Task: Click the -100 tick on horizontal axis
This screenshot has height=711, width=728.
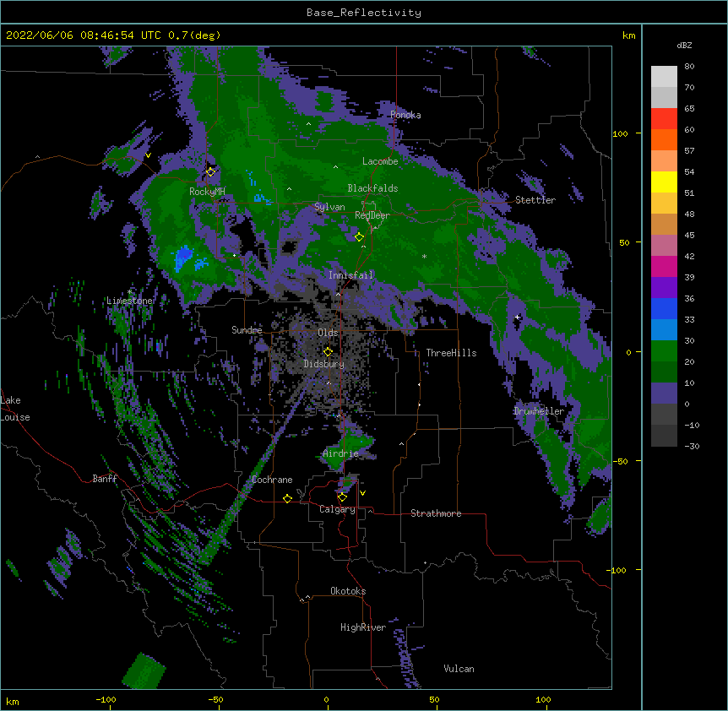Action: click(106, 699)
